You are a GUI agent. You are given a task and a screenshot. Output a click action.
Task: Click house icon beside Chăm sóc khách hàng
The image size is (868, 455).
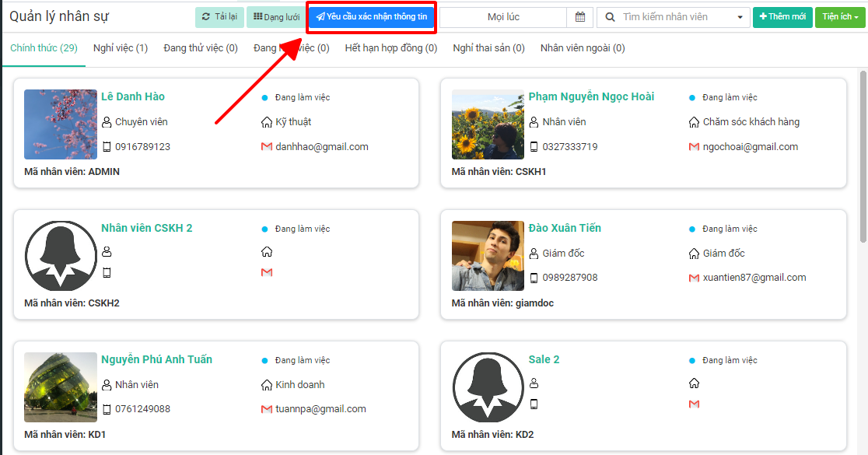coord(694,122)
